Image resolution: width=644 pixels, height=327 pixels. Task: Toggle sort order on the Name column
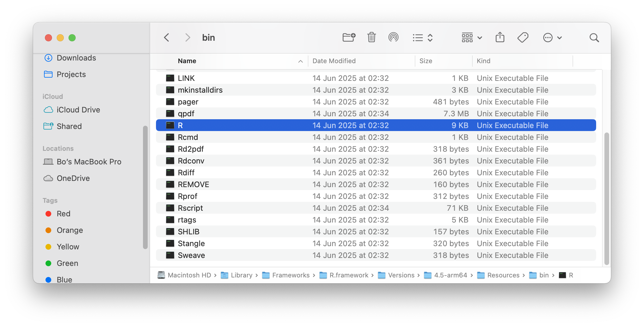point(187,61)
